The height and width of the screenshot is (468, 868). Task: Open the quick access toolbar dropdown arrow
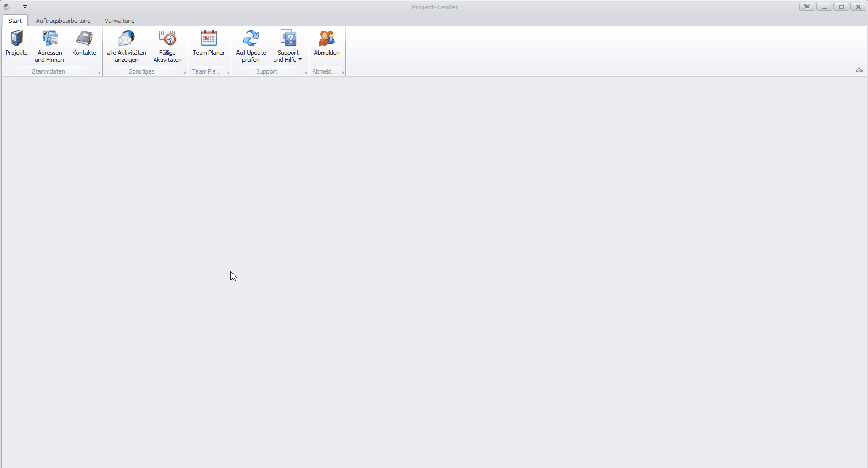tap(25, 7)
